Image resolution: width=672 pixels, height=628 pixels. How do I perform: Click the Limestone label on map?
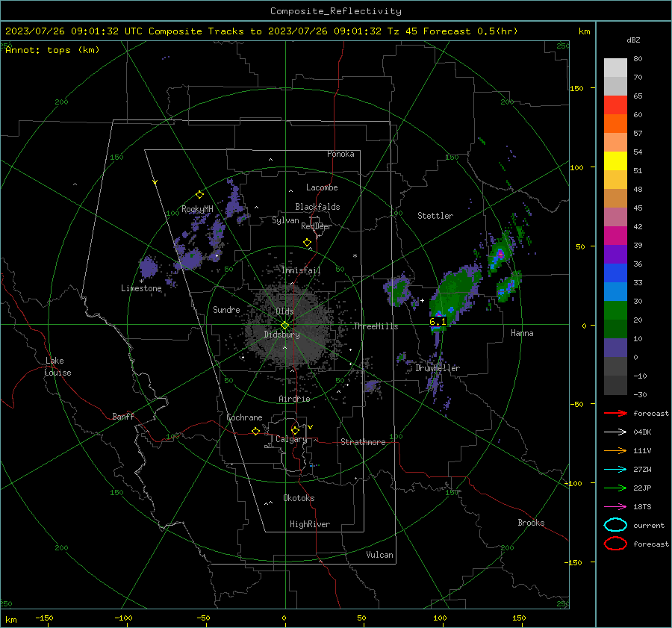(x=141, y=288)
